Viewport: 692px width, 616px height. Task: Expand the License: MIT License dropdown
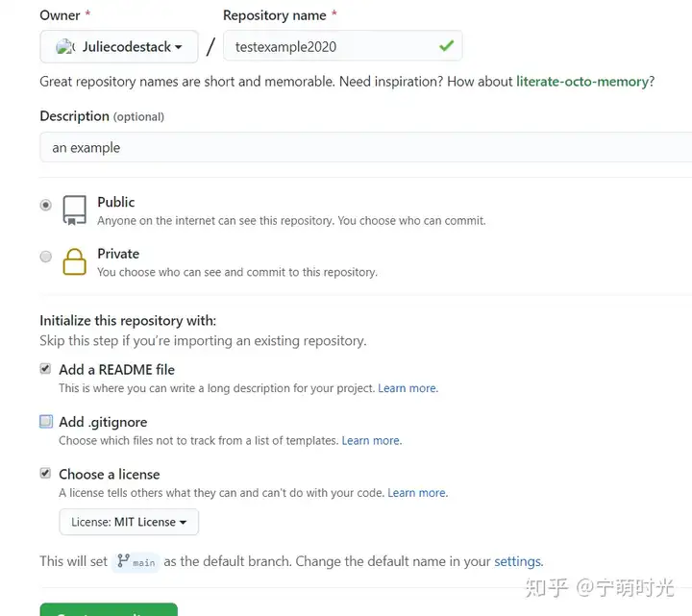tap(129, 522)
